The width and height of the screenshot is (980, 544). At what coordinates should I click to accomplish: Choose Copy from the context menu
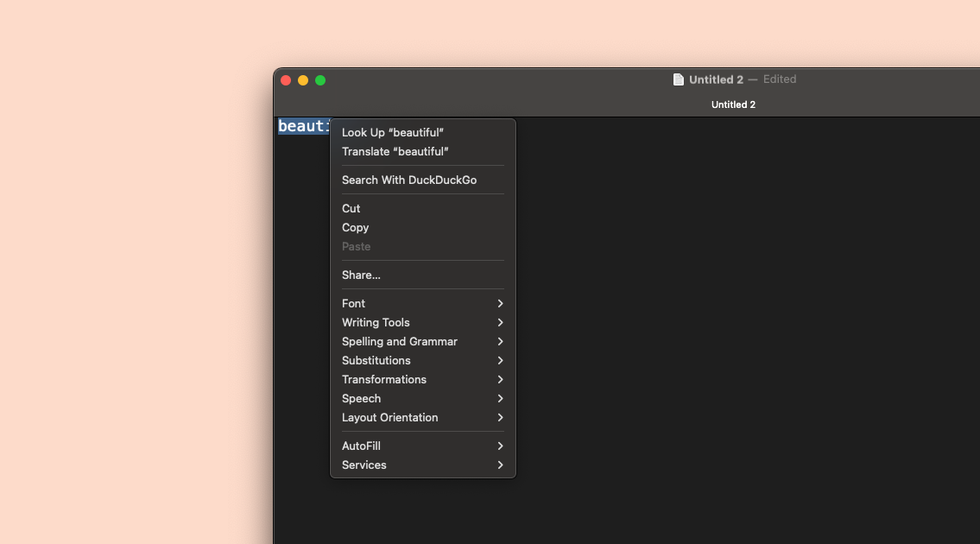(x=422, y=228)
